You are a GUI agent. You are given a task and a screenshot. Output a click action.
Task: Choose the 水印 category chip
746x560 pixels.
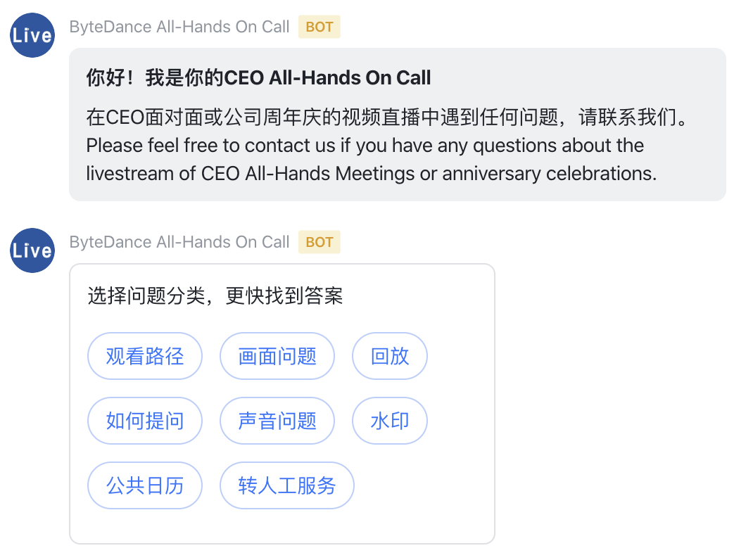[x=390, y=421]
